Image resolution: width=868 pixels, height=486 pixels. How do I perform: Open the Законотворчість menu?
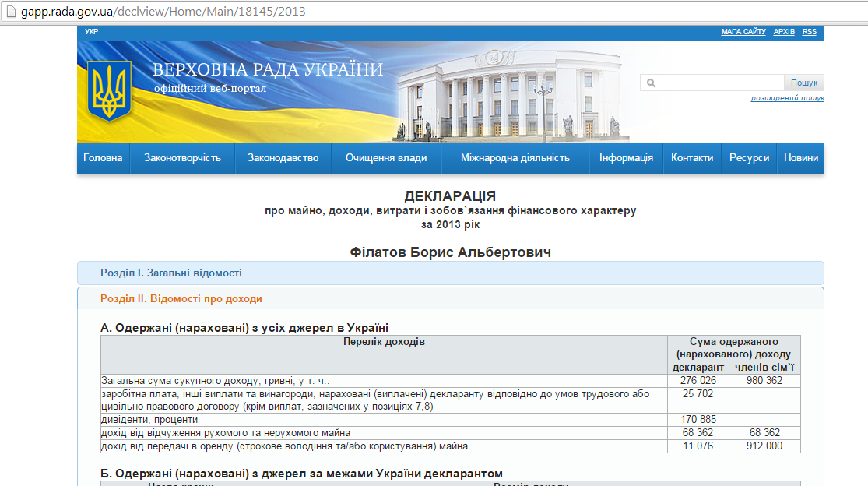[182, 158]
